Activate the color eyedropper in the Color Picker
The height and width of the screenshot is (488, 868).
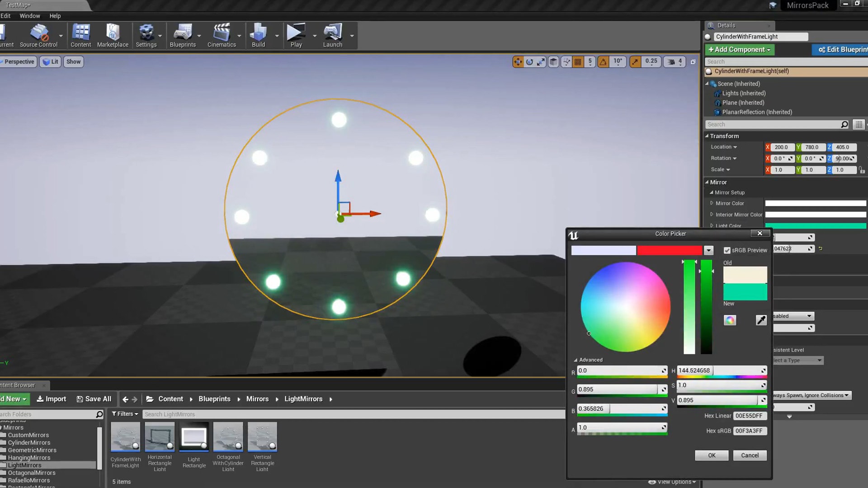pyautogui.click(x=761, y=320)
